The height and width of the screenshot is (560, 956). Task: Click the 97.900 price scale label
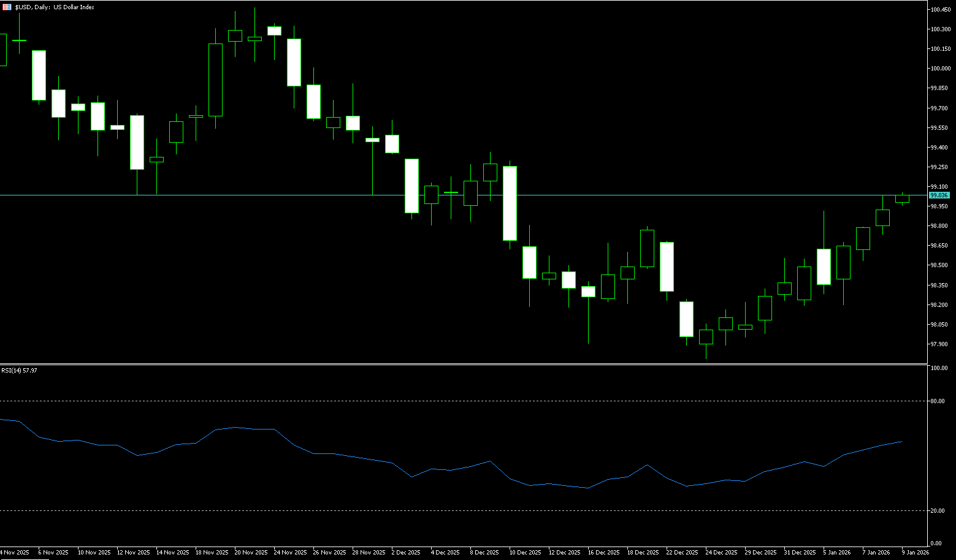coord(940,344)
